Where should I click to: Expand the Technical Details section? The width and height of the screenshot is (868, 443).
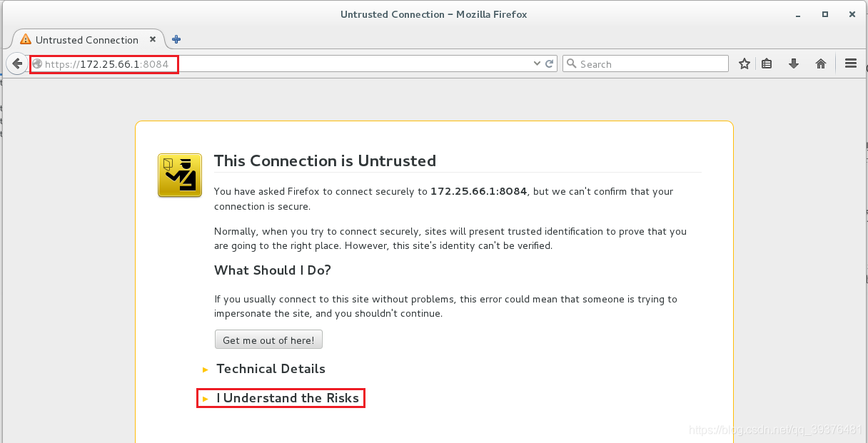[x=271, y=369]
